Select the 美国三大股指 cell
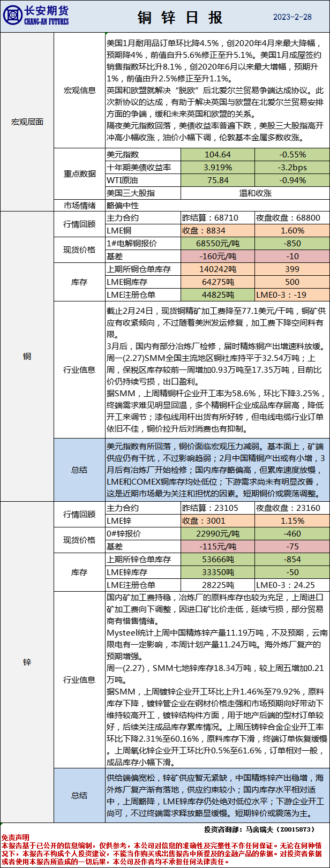The width and height of the screenshot is (330, 868). tap(143, 193)
